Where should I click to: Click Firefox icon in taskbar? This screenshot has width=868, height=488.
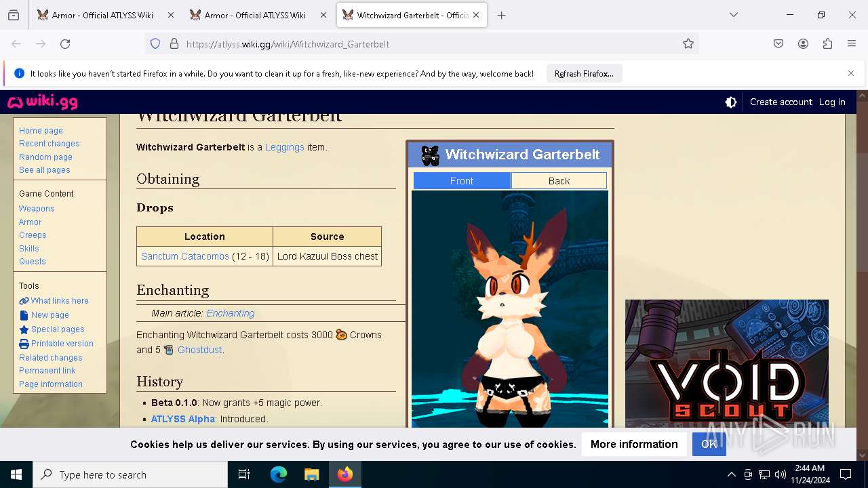coord(344,474)
